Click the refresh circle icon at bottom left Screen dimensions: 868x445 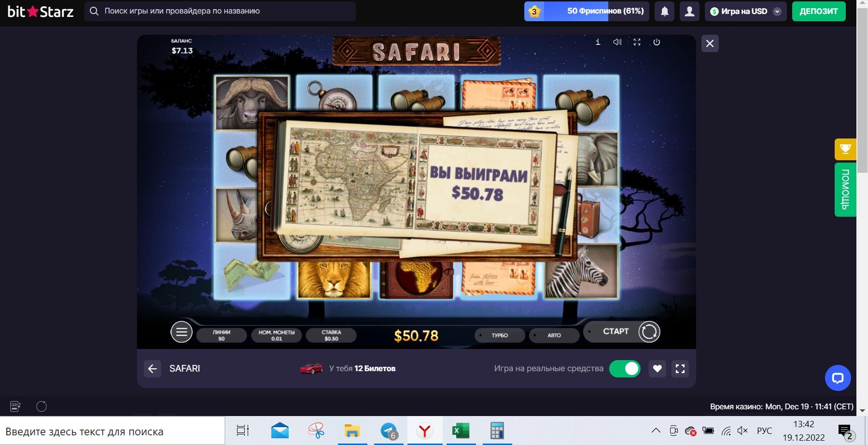point(42,406)
